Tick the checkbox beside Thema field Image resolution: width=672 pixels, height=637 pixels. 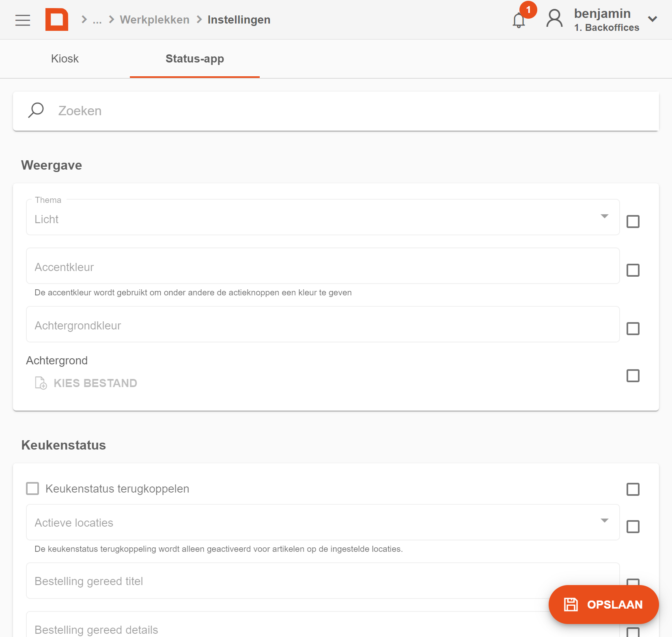point(633,222)
